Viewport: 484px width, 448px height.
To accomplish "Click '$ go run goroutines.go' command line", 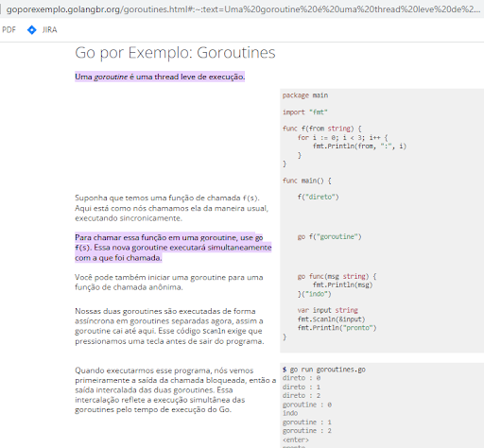I will [x=324, y=370].
